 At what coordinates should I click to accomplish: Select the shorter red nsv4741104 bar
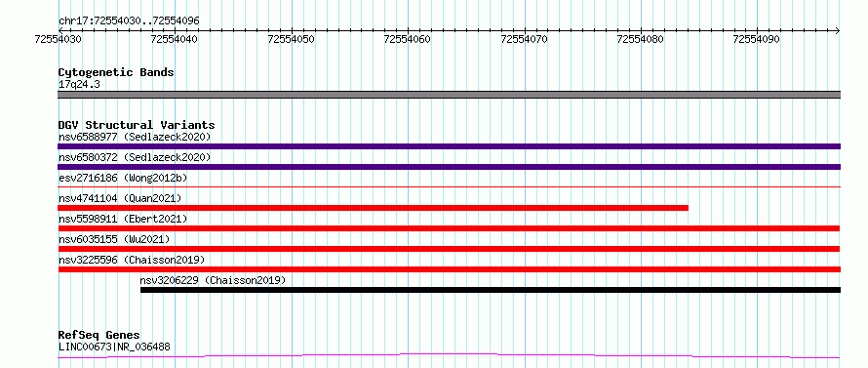coord(374,208)
